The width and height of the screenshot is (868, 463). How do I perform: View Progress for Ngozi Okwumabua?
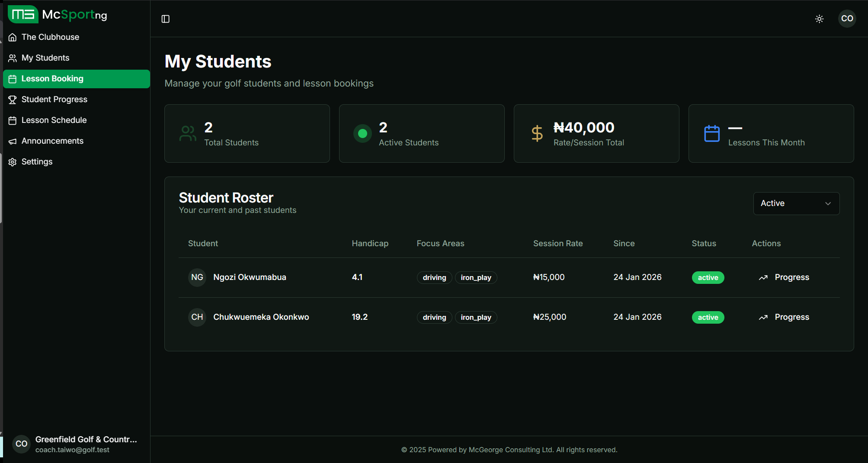point(784,277)
